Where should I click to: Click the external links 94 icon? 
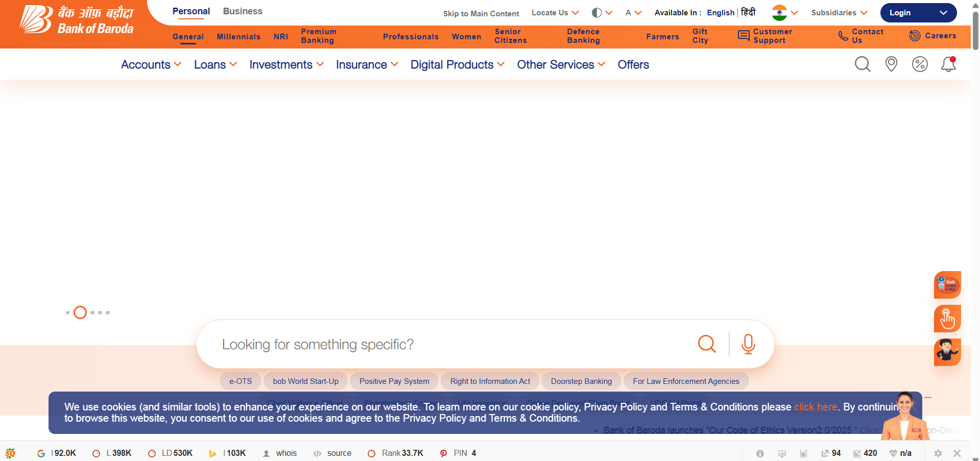(x=825, y=453)
